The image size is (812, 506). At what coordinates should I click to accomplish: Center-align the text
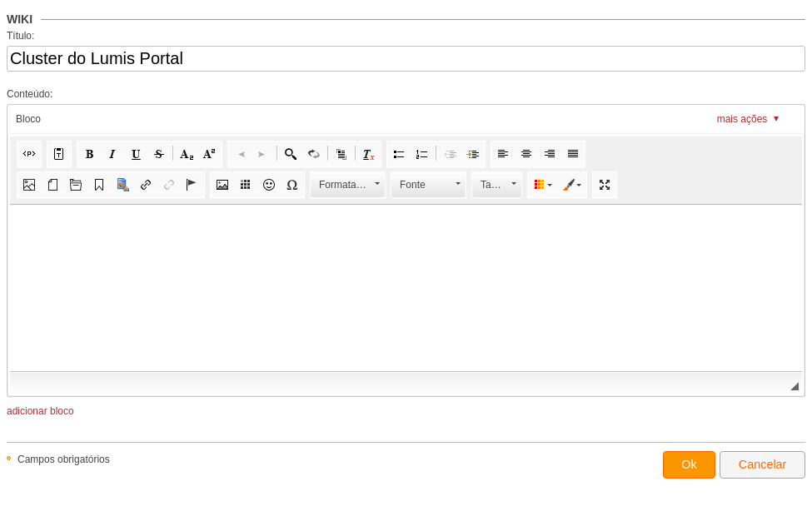526,154
